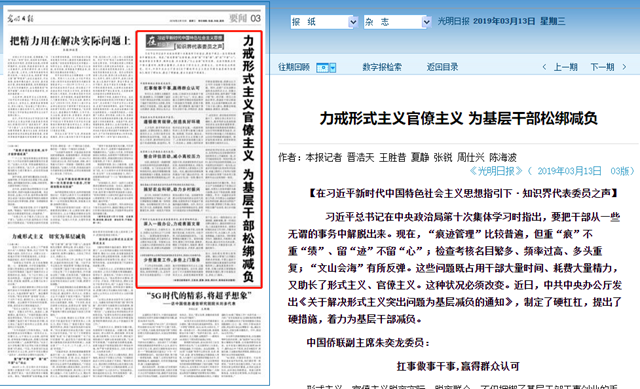
Task: Click the 光明日报 masthead logo on page thumbnail
Action: click(x=20, y=18)
